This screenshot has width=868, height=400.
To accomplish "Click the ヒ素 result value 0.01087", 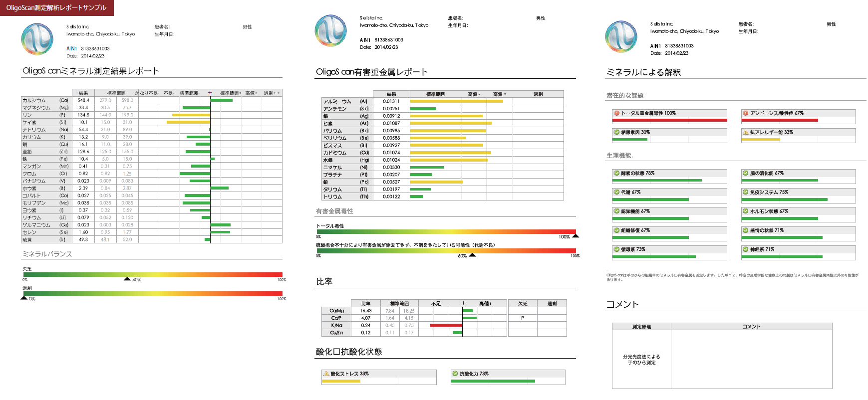I will (x=391, y=123).
